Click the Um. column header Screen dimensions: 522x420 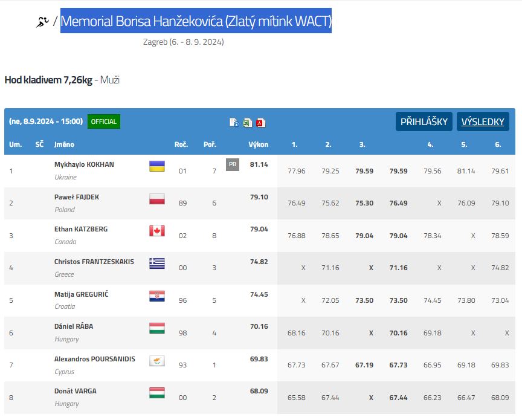pos(15,144)
